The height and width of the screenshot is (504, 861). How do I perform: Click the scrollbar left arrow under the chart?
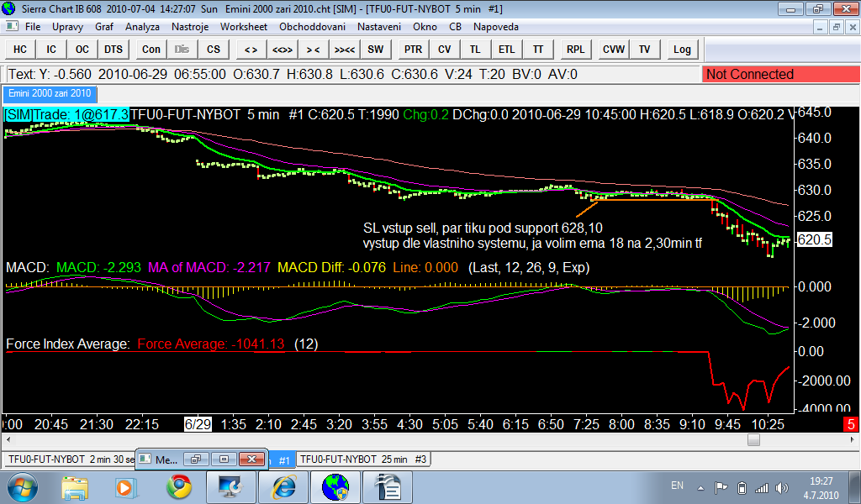8,439
